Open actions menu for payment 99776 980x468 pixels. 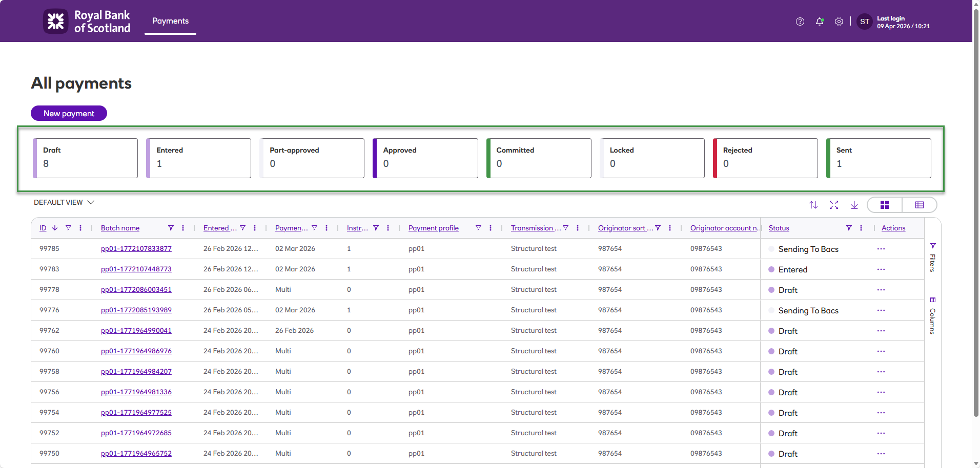(x=881, y=310)
